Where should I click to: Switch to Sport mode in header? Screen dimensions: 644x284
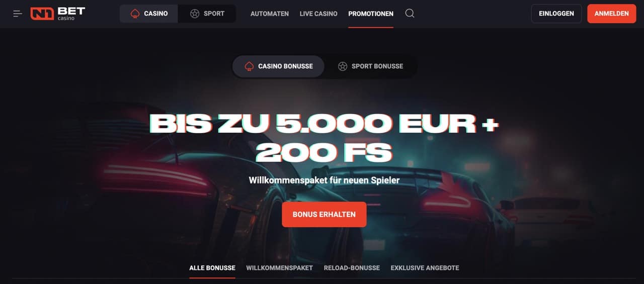(x=207, y=14)
